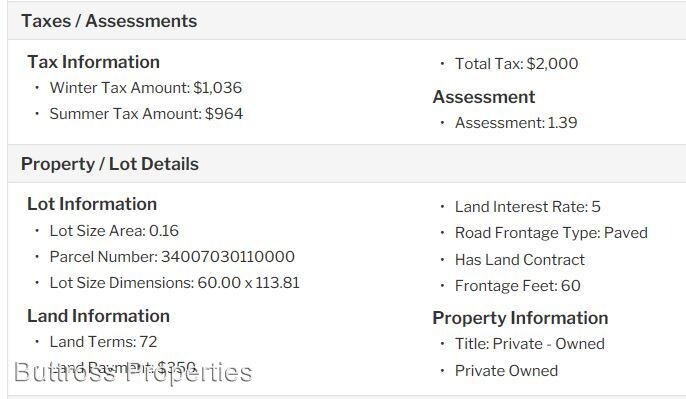The height and width of the screenshot is (399, 686).
Task: Select the Frontage Feet 60 entry
Action: tap(518, 286)
